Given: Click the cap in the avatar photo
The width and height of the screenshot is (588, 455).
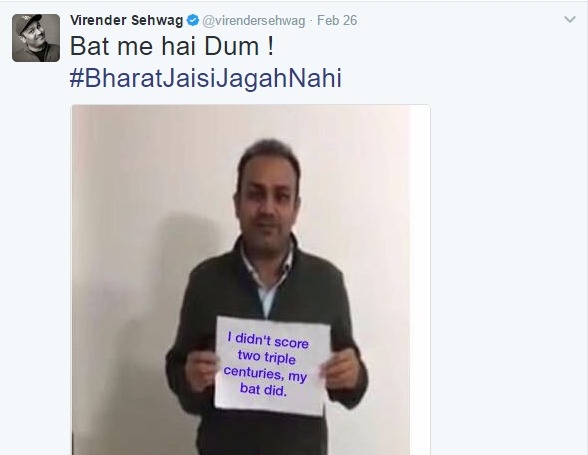Looking at the screenshot, I should [x=29, y=23].
